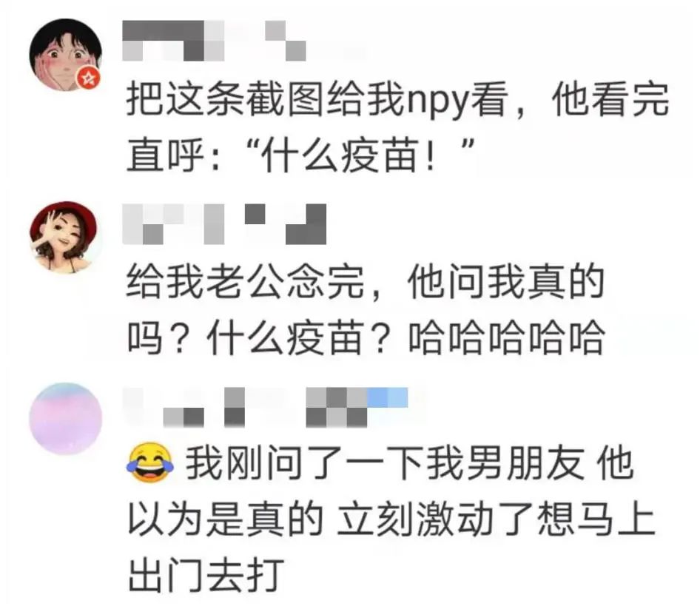Image resolution: width=700 pixels, height=609 pixels.
Task: Click the text 以为是真的
Action: pyautogui.click(x=226, y=519)
